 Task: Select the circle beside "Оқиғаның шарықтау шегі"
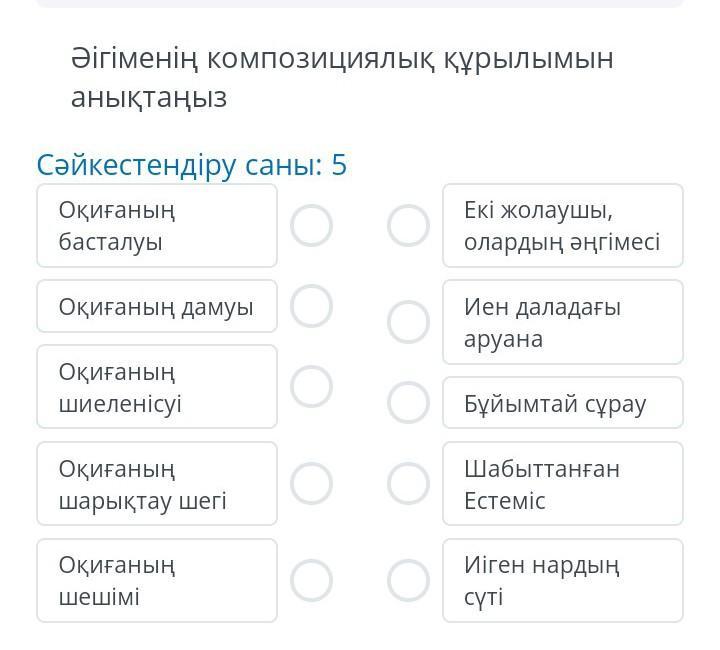click(x=311, y=483)
